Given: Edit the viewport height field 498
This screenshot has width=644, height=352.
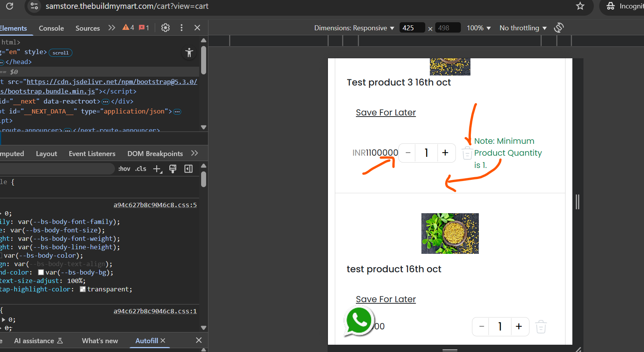Looking at the screenshot, I should [448, 28].
